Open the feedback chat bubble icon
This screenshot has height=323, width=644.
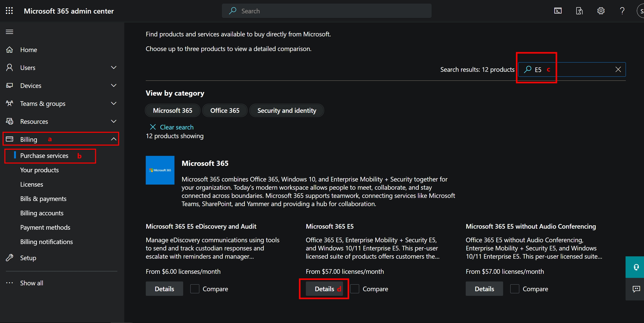636,289
